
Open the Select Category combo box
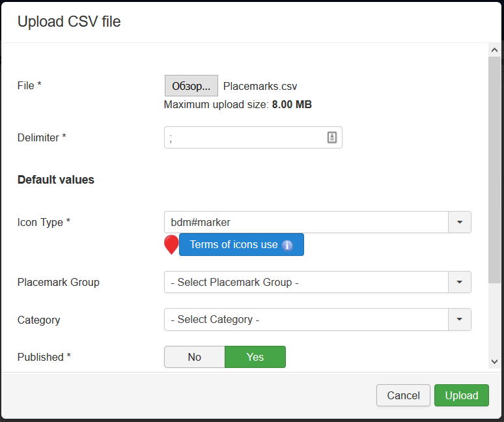tap(306, 319)
